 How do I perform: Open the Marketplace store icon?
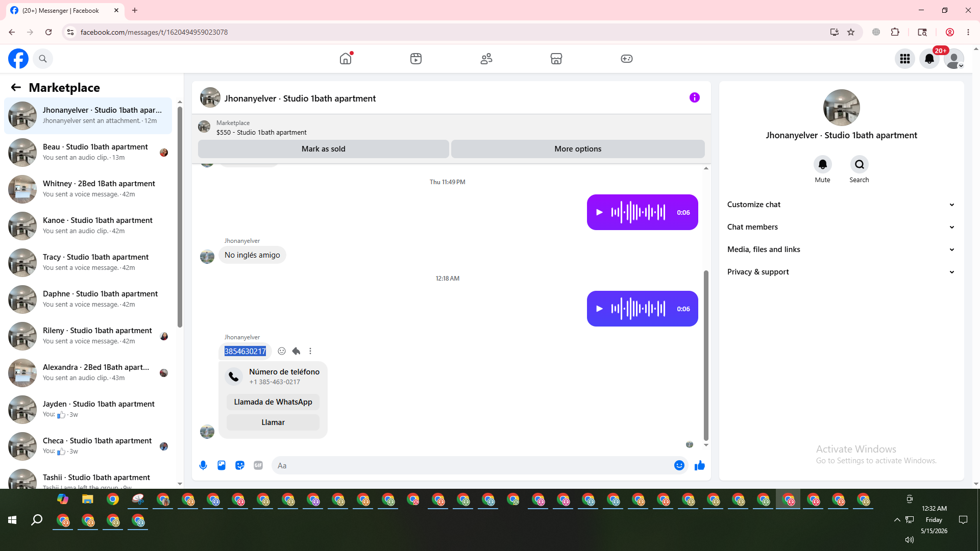click(x=556, y=59)
